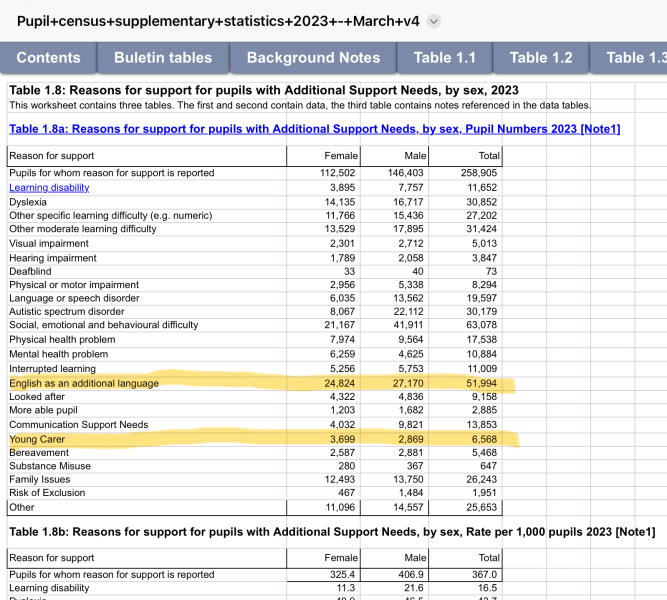
Task: Click male value 22,112 for Autistic spectrum disorder
Action: coord(408,311)
